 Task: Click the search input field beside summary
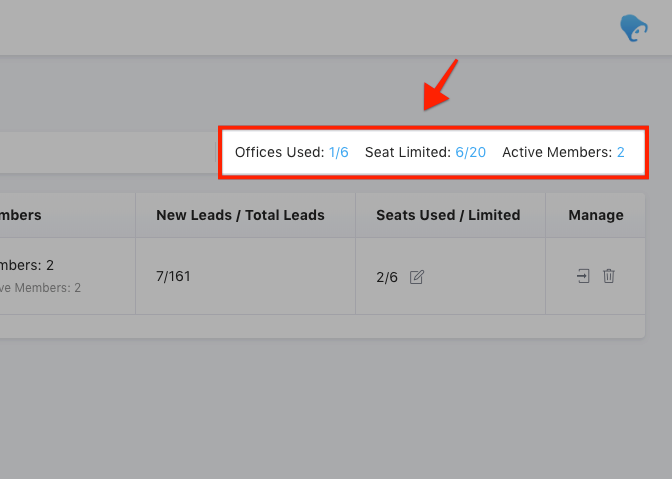tap(108, 153)
